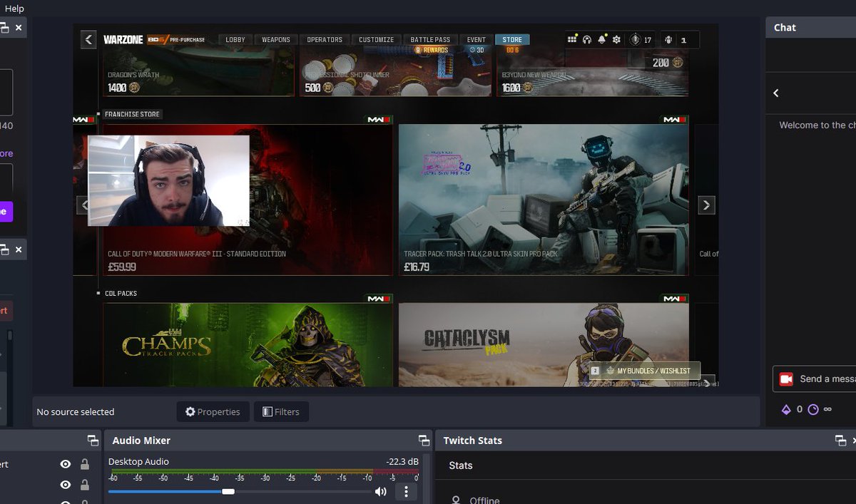The height and width of the screenshot is (504, 856).
Task: Click the Warzone logo in the game header
Action: click(x=123, y=40)
